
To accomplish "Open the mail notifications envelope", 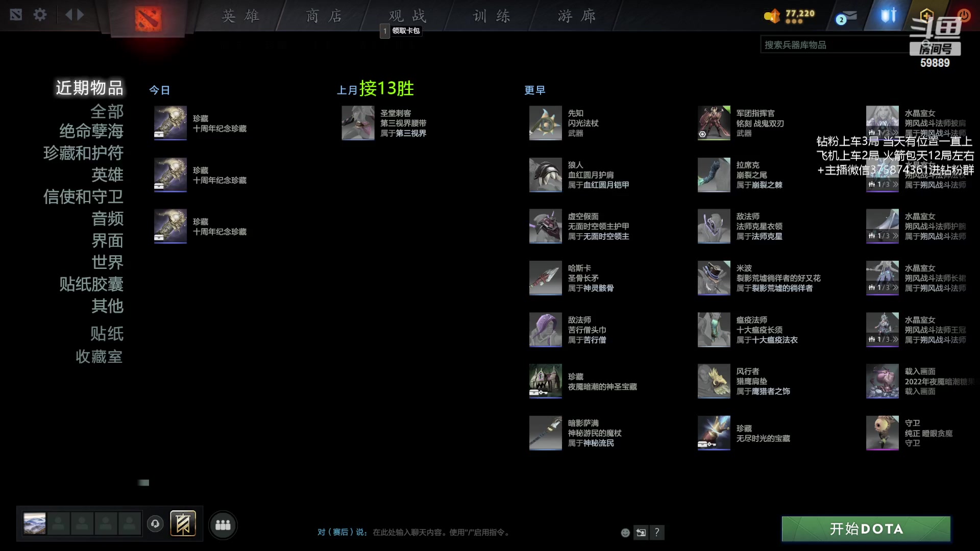I will point(846,17).
